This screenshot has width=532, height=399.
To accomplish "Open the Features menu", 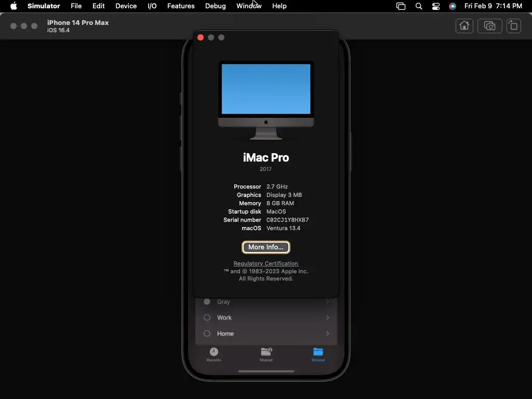I will (181, 6).
